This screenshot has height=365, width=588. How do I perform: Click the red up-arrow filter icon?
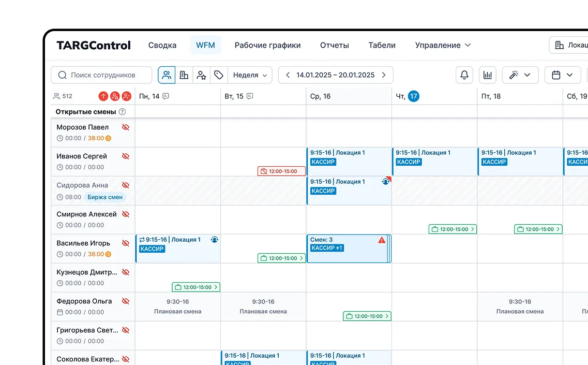(x=103, y=96)
